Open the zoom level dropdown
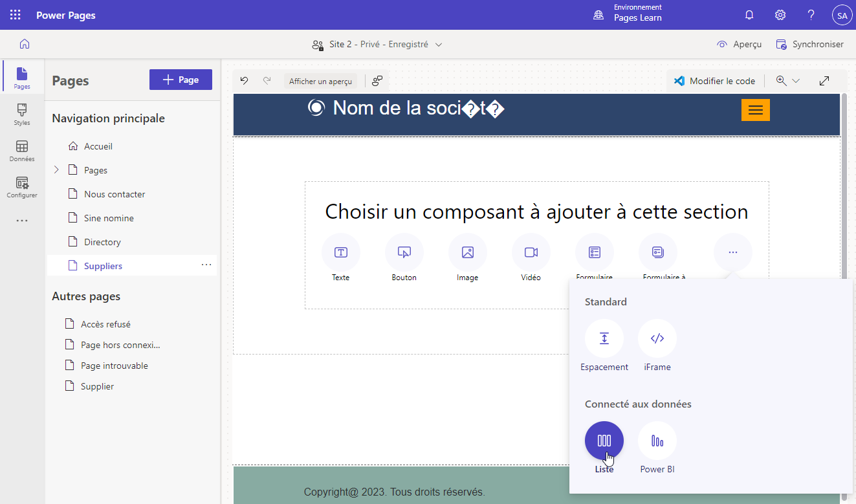The width and height of the screenshot is (856, 504). click(x=796, y=81)
